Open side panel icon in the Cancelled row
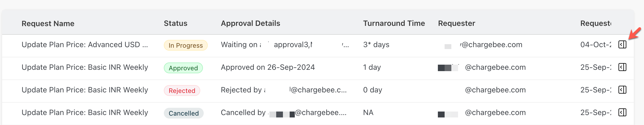Screen dimensions: 644x125 click(622, 112)
